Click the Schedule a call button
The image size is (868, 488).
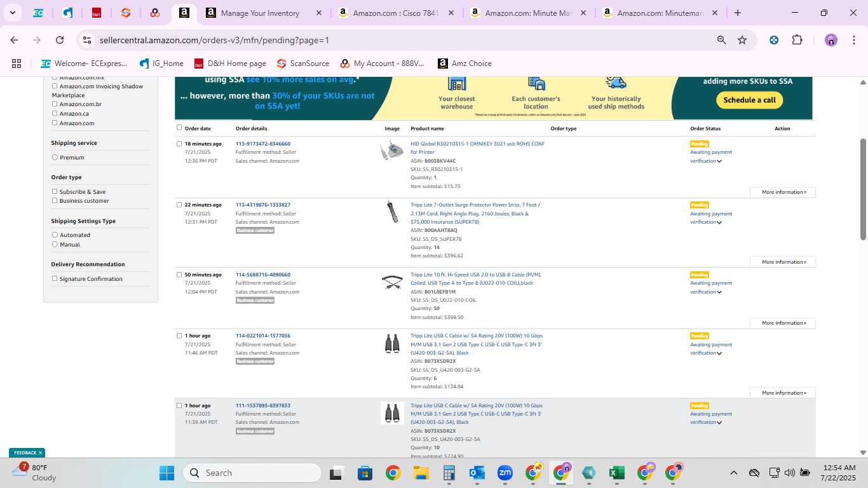click(749, 100)
